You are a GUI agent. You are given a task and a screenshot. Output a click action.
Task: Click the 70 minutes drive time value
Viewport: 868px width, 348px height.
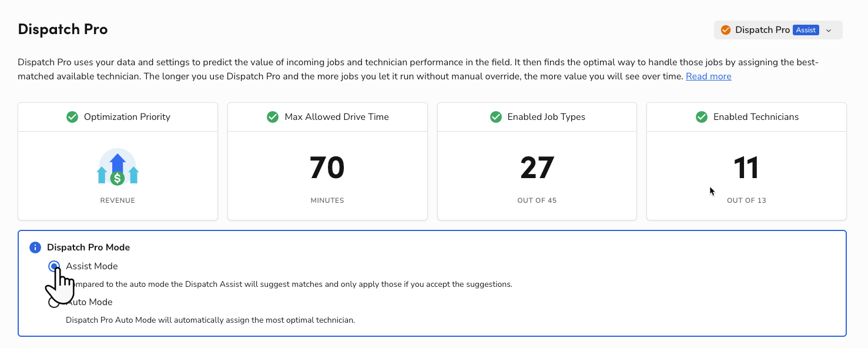coord(327,168)
